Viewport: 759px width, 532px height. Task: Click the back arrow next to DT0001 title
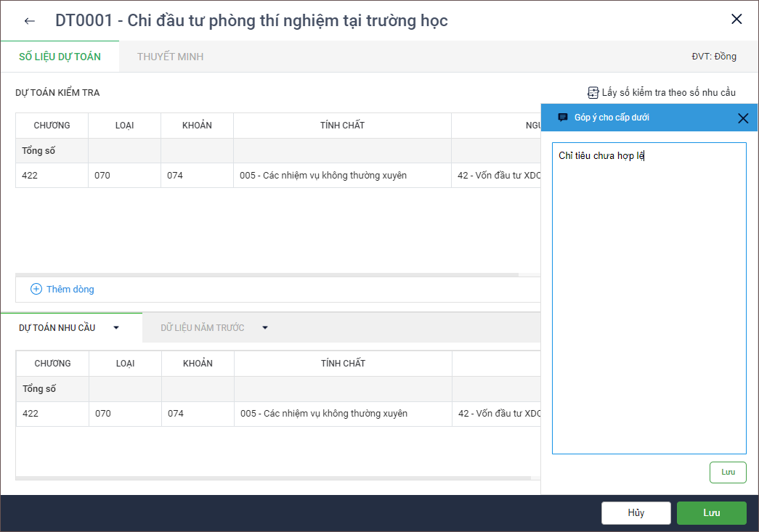point(29,20)
